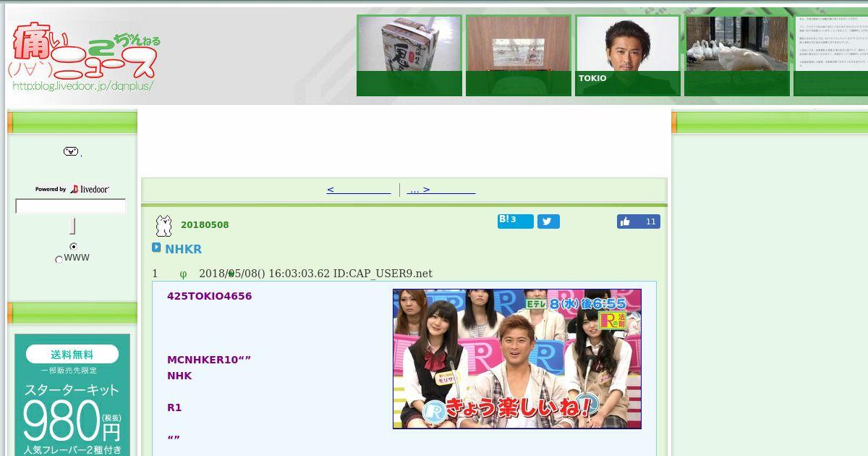The image size is (868, 456).
Task: Focus the sidebar search input field
Action: (71, 206)
